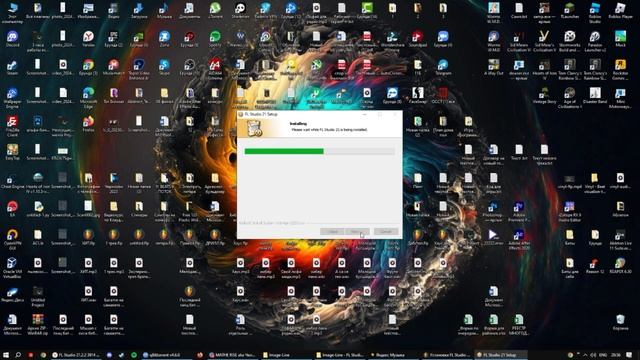Click the green installation progress bar

pos(284,151)
